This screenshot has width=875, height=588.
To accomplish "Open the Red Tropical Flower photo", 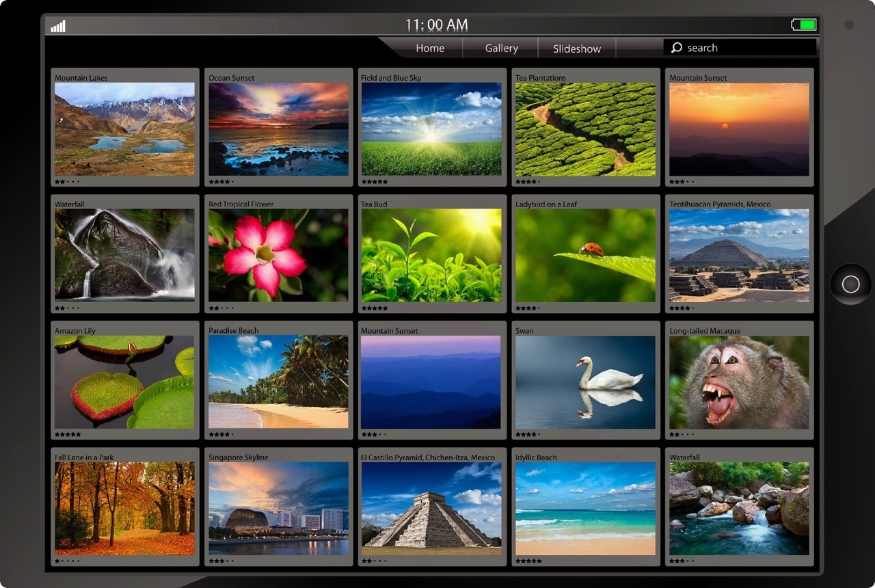I will point(278,255).
